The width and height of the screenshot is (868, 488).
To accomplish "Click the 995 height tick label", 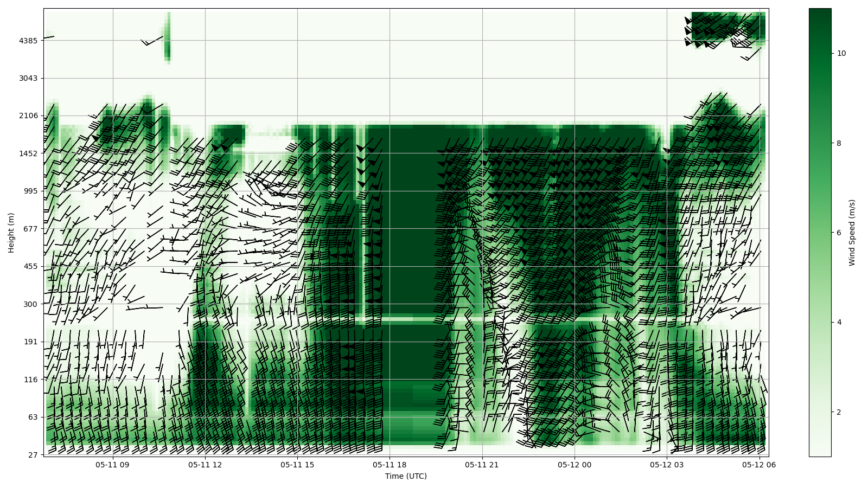I will click(x=30, y=191).
